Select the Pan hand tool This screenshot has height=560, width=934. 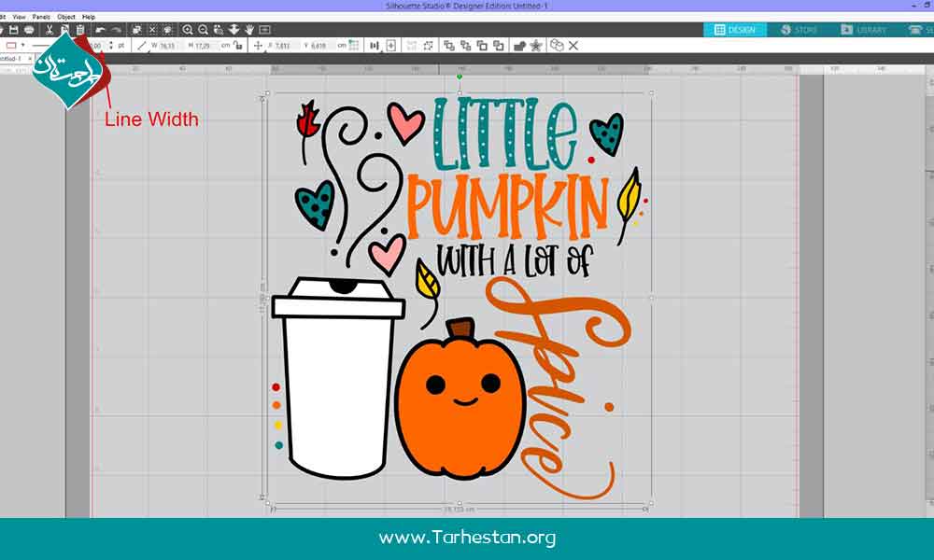pos(249,30)
